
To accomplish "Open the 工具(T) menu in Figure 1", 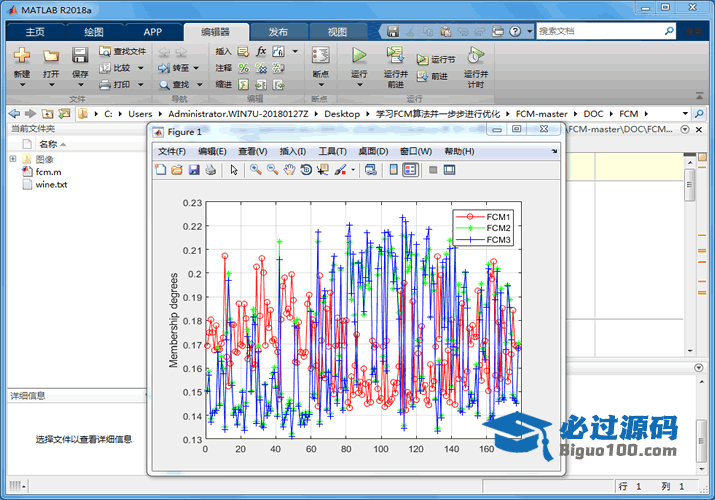I will (x=332, y=151).
